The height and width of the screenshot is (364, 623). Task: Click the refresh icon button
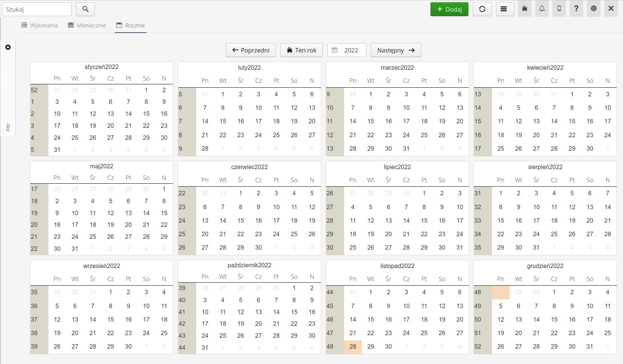pyautogui.click(x=482, y=9)
